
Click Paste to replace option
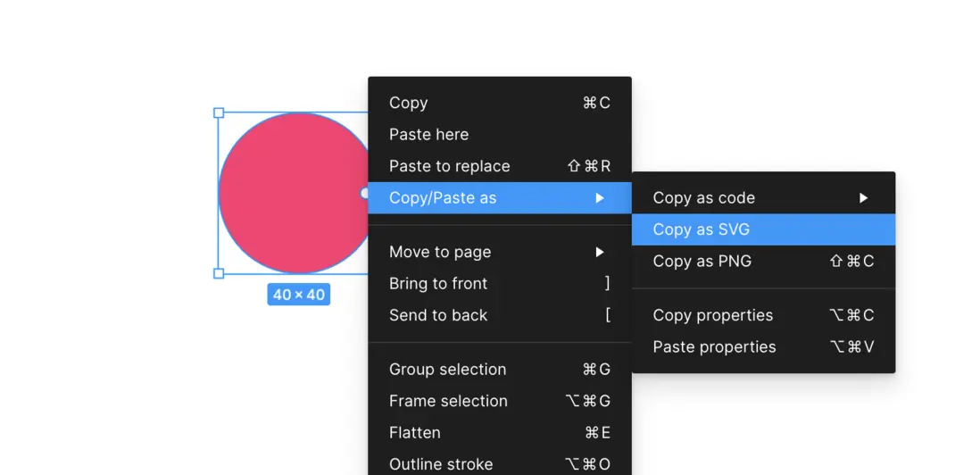(450, 167)
